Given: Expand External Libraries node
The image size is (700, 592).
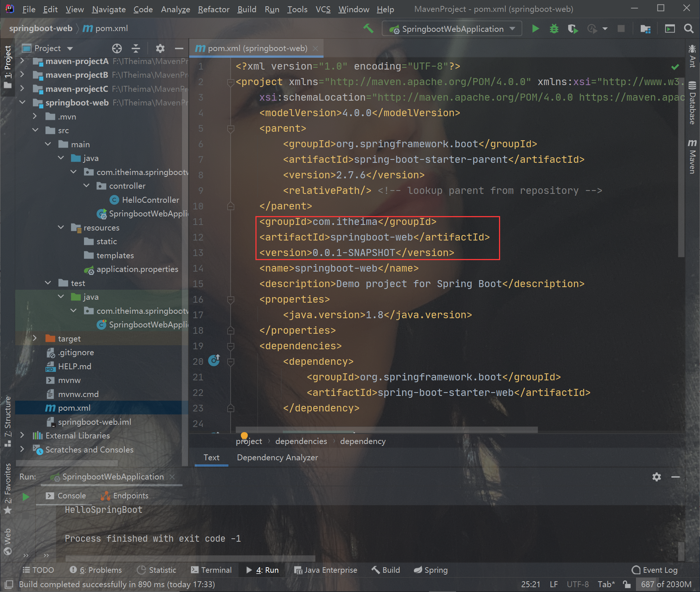Looking at the screenshot, I should point(22,435).
